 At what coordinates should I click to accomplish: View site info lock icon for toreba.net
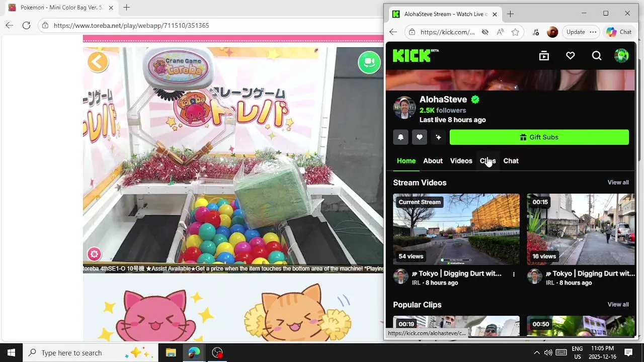45,25
